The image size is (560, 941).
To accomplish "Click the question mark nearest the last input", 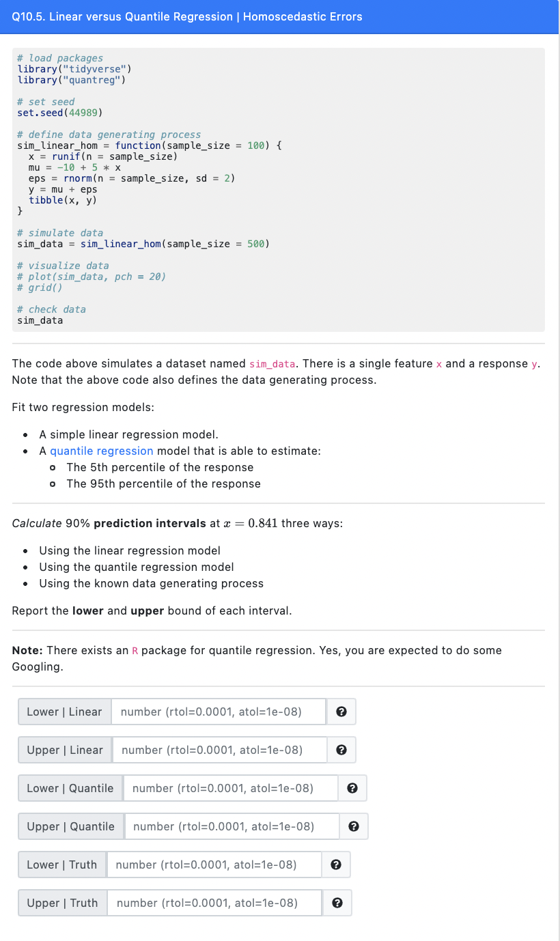I will tap(337, 903).
